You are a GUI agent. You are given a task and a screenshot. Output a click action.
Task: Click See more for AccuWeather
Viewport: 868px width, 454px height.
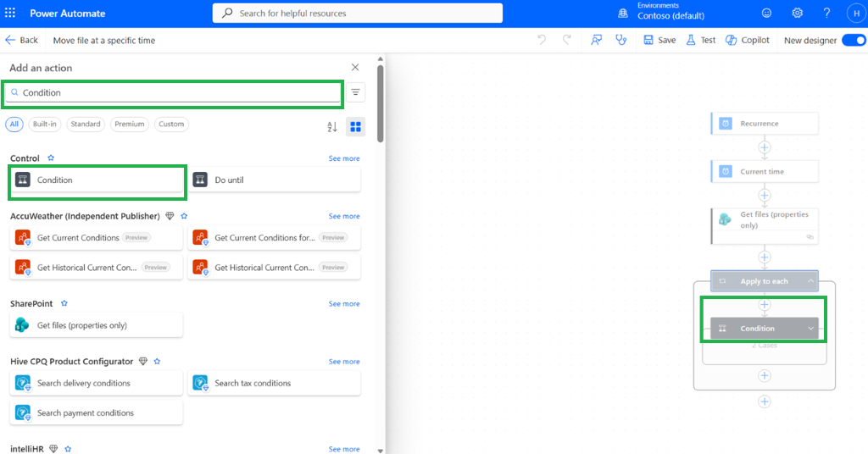pyautogui.click(x=344, y=216)
